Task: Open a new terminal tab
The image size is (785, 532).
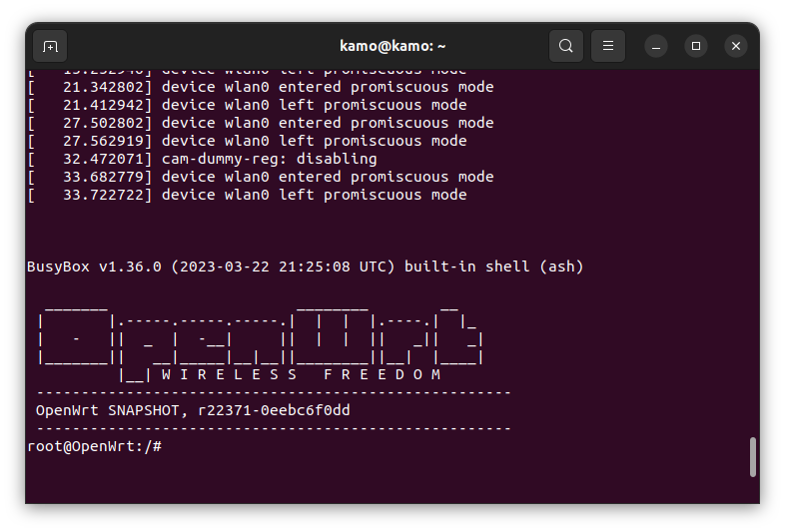Action: point(50,46)
